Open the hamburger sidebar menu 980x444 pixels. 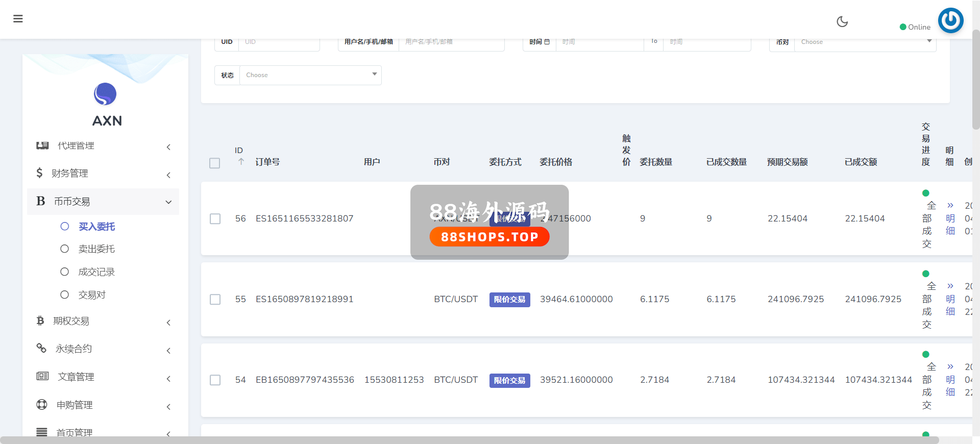(x=18, y=19)
